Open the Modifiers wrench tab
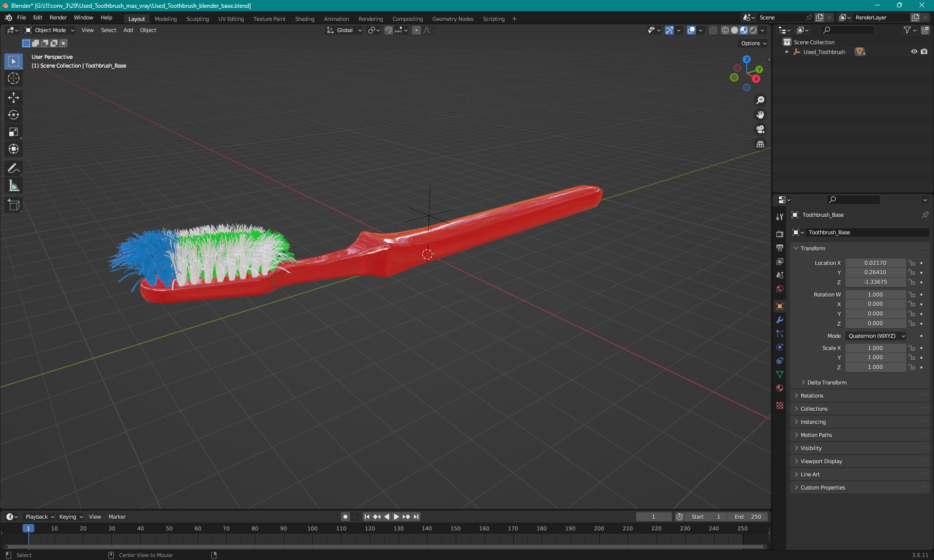Viewport: 934px width, 560px height. tap(780, 320)
